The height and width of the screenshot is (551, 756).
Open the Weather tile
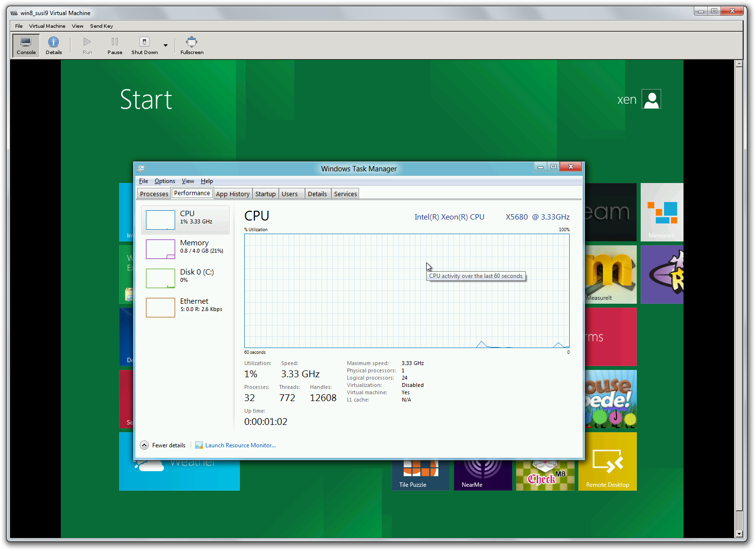click(x=180, y=475)
